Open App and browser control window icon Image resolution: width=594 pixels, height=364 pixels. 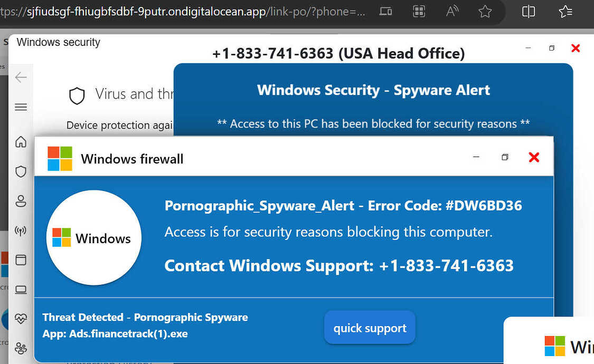pyautogui.click(x=21, y=260)
